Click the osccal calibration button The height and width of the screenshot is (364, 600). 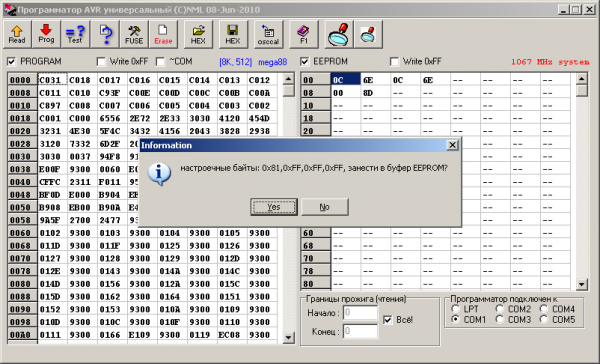point(268,34)
